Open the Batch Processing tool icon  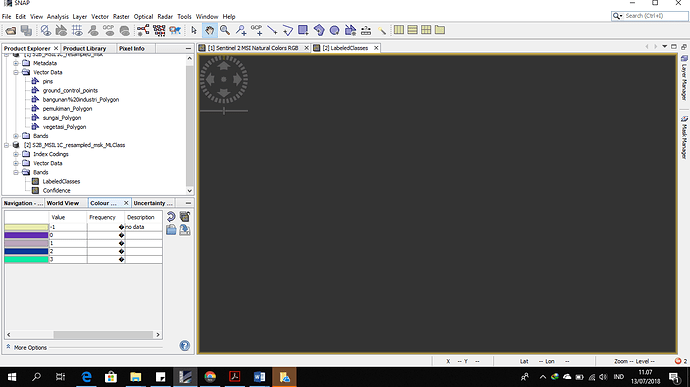(159, 30)
